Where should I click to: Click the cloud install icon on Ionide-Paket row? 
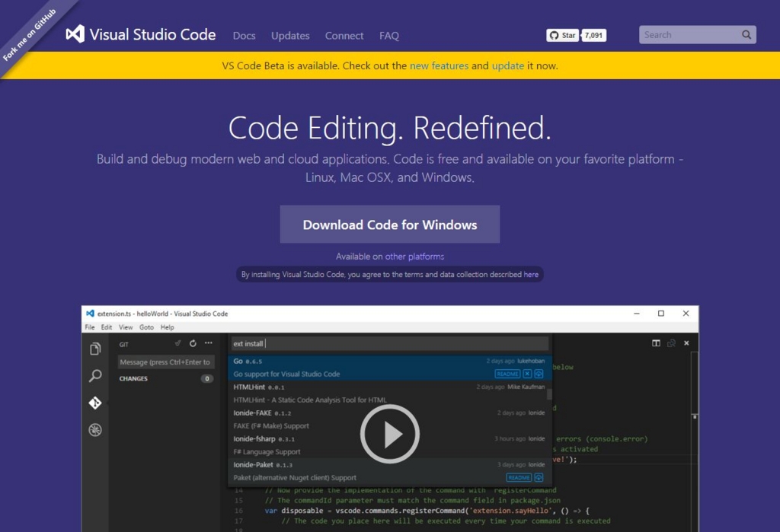[x=539, y=477]
